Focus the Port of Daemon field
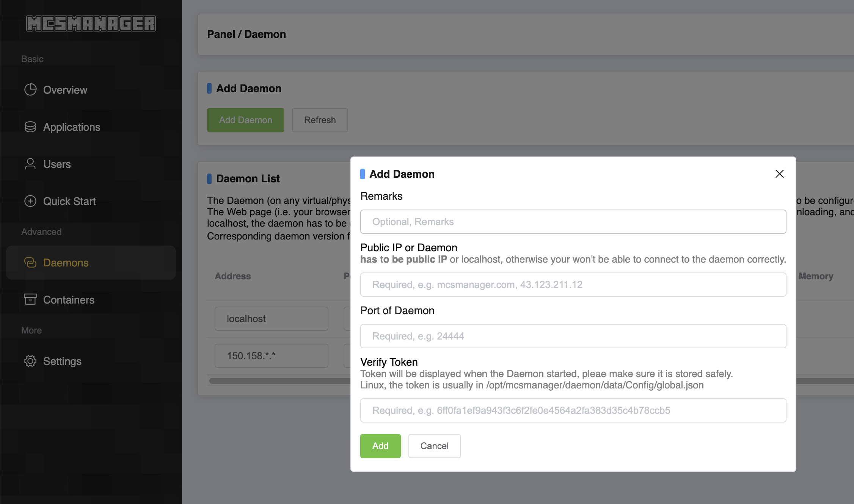This screenshot has height=504, width=854. [573, 336]
